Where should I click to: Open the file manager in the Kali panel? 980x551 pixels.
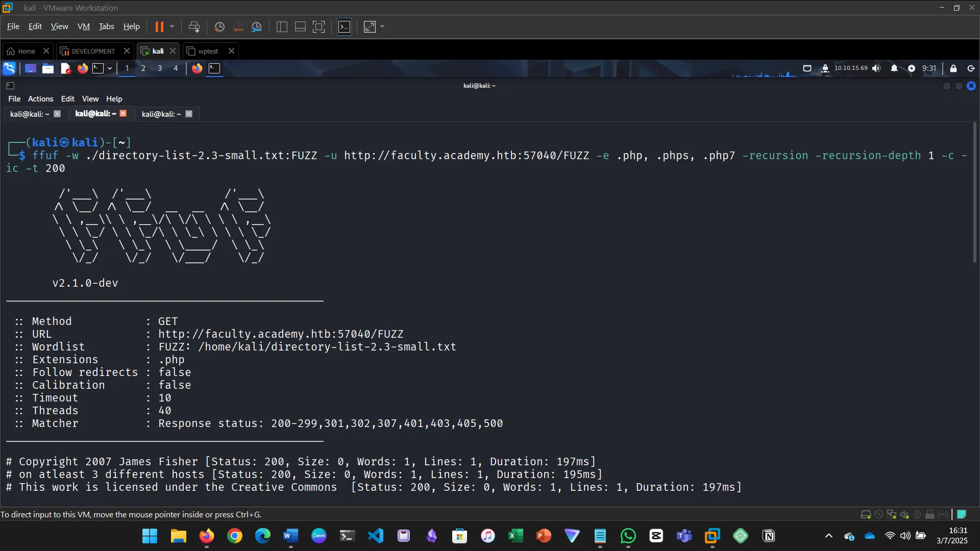click(x=48, y=68)
